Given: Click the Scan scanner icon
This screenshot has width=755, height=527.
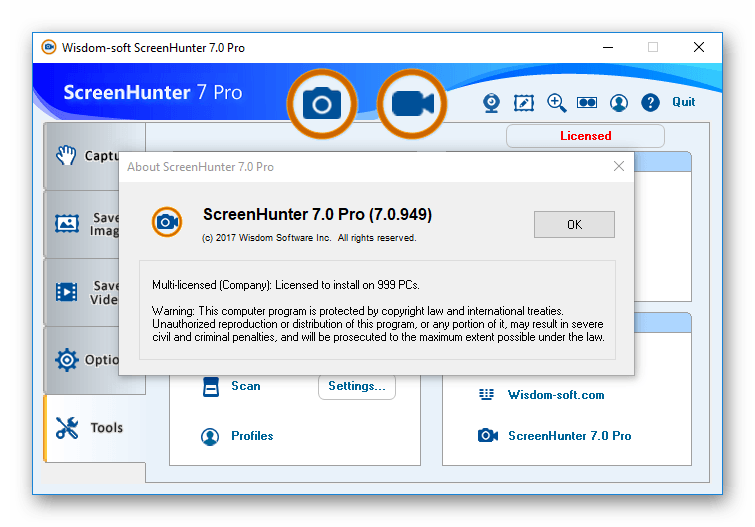Looking at the screenshot, I should [x=211, y=387].
